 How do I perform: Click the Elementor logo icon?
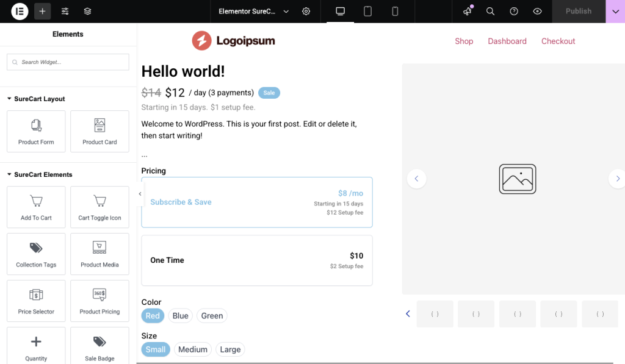pos(20,12)
